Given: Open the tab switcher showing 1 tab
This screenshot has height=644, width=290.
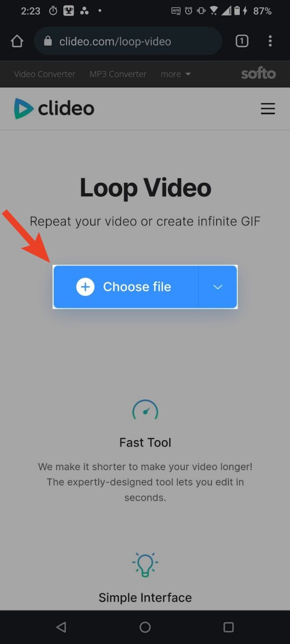Looking at the screenshot, I should click(x=242, y=41).
